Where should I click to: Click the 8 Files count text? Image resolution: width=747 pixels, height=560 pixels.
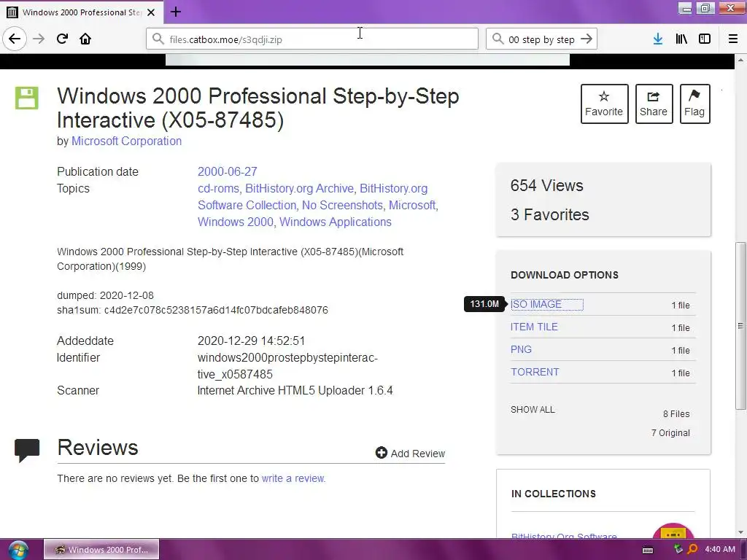676,414
